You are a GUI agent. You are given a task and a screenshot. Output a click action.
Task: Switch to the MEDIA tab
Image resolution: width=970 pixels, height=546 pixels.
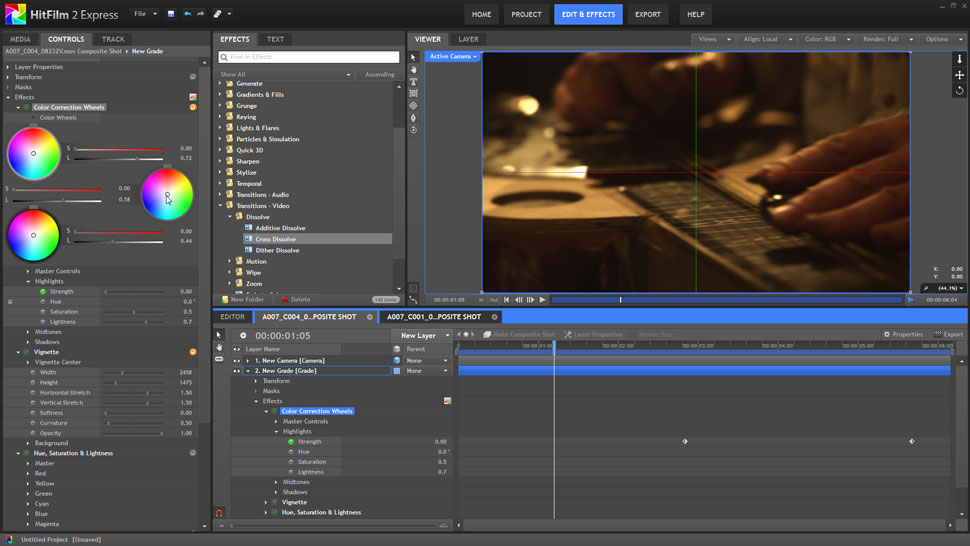point(20,39)
